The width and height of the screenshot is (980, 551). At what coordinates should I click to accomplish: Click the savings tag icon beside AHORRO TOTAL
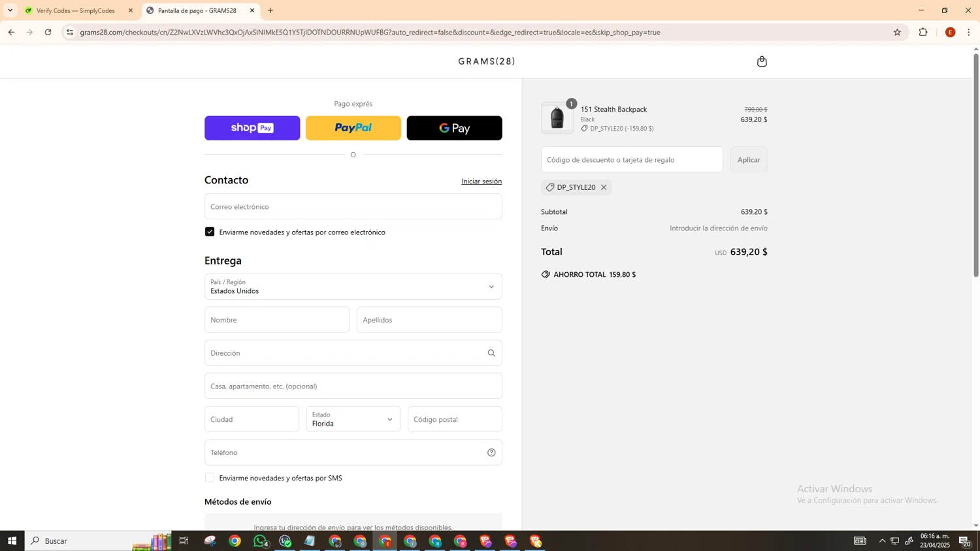(x=546, y=275)
